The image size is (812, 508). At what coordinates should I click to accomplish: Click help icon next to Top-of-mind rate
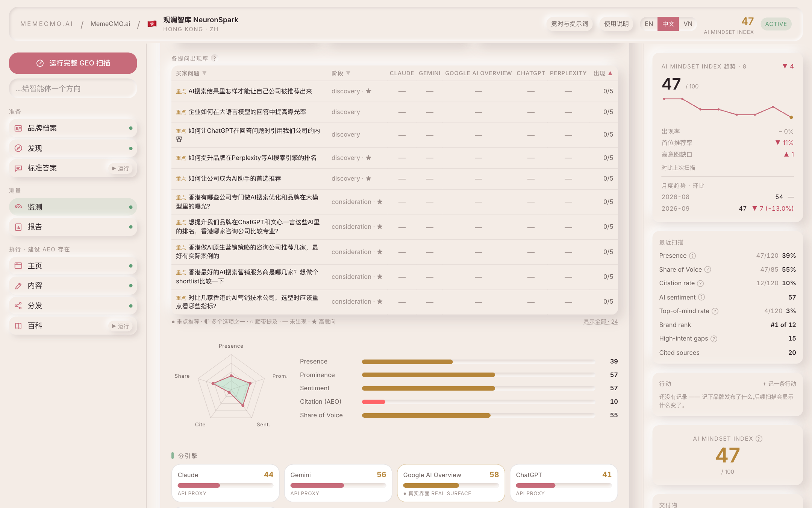point(715,311)
